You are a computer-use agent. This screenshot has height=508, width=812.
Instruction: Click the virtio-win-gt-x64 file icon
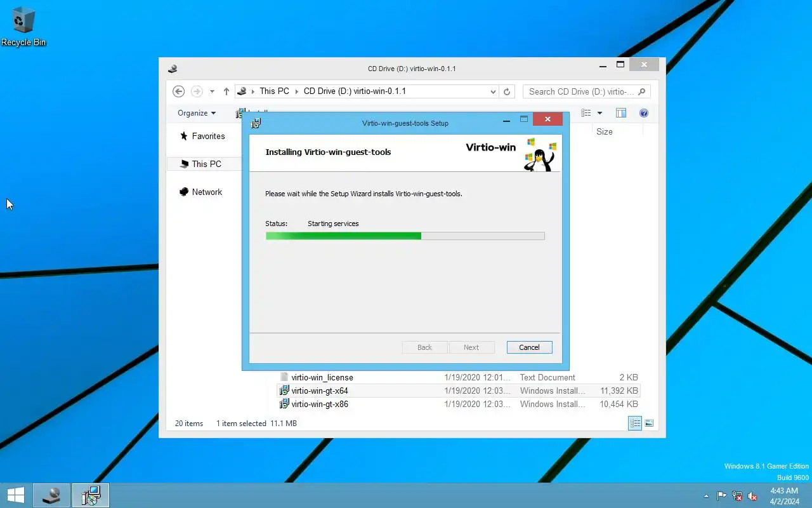click(x=284, y=391)
